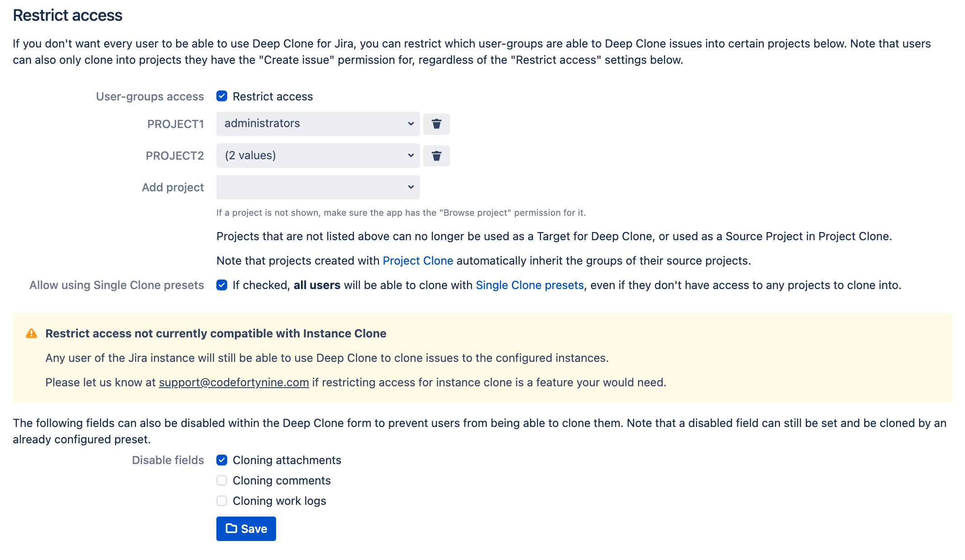This screenshot has width=965, height=560.
Task: Delete the PROJECT1 restriction via trash icon
Action: 436,123
